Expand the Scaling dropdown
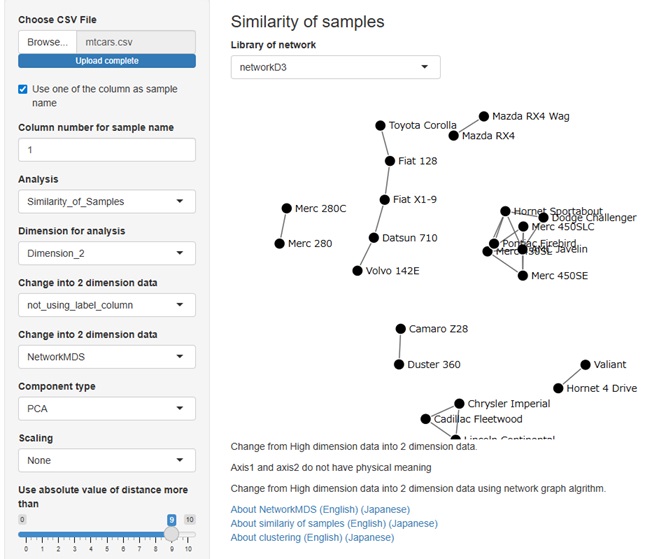 pos(106,460)
